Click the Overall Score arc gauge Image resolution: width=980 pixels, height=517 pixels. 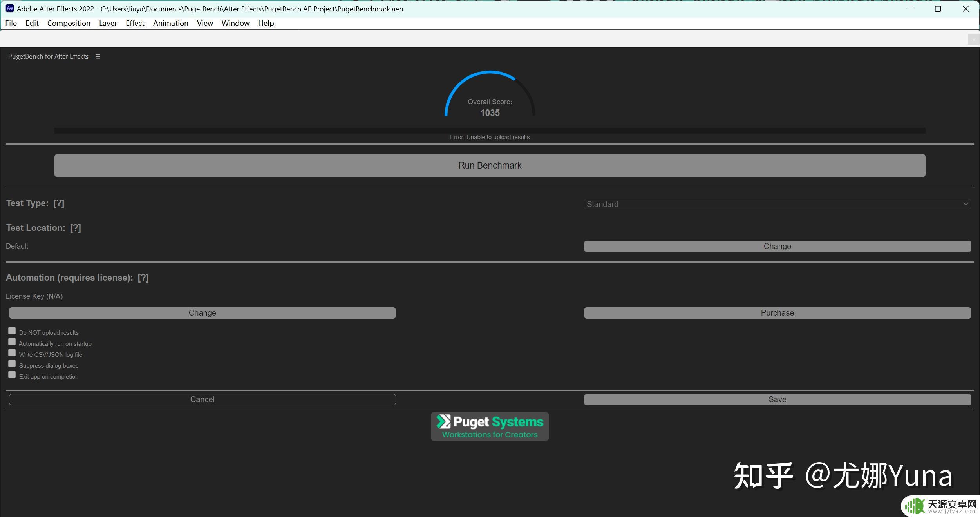pos(490,94)
